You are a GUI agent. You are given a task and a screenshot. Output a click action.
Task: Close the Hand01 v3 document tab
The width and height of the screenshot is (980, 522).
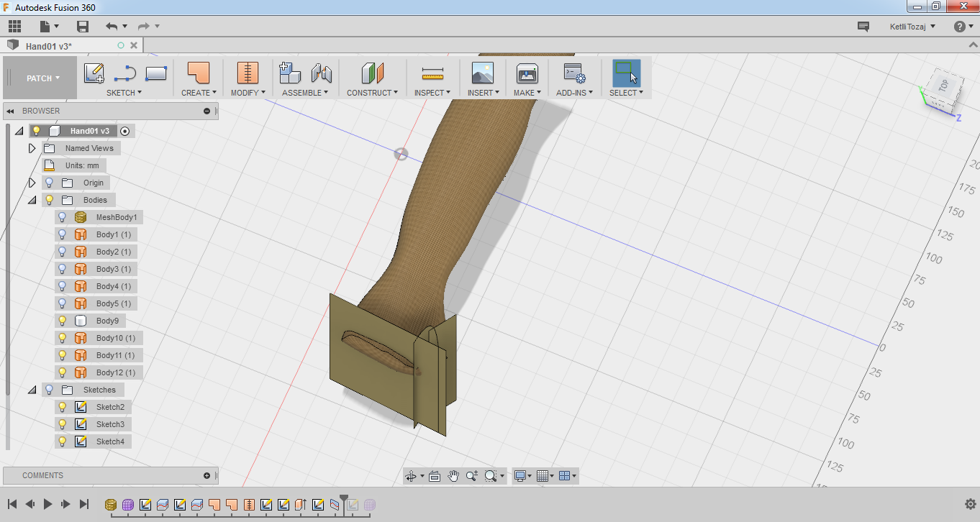tap(134, 46)
